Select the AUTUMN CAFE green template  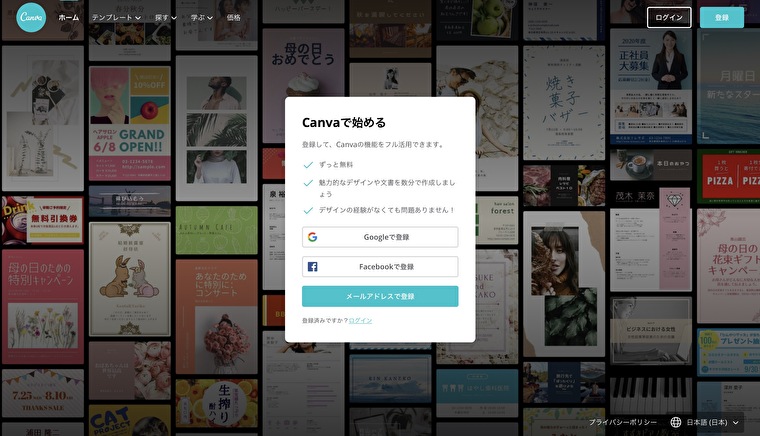217,230
